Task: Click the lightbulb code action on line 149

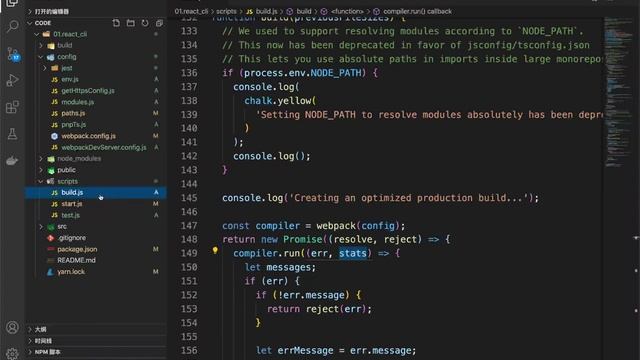Action: [x=215, y=251]
